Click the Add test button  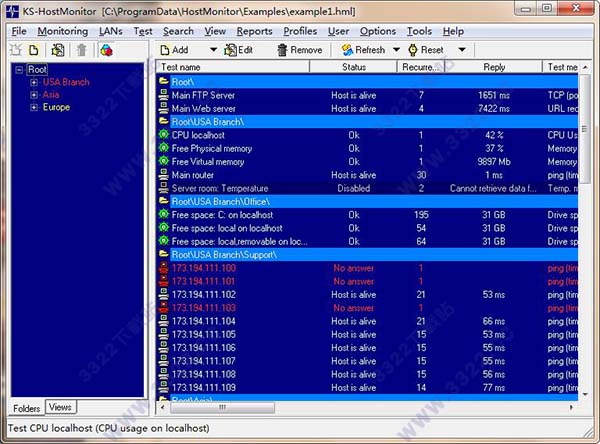point(174,50)
